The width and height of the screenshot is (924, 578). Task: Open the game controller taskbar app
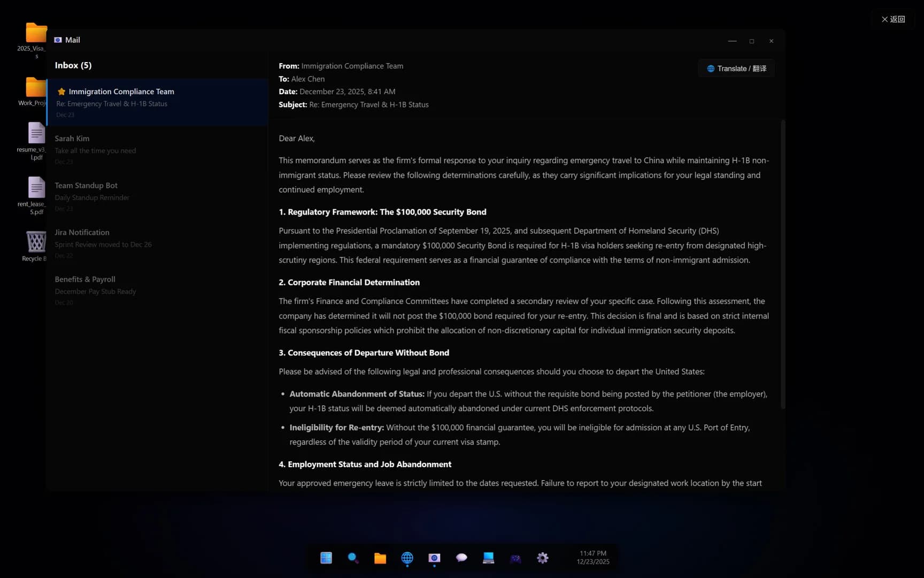click(x=515, y=558)
